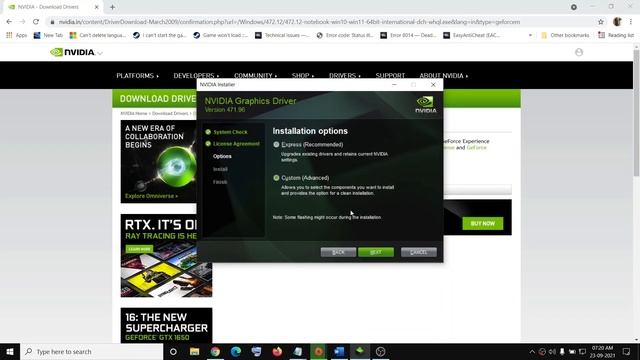Open the GeForce GTX 1650 supercharger banner
The image size is (640, 360).
point(167,325)
